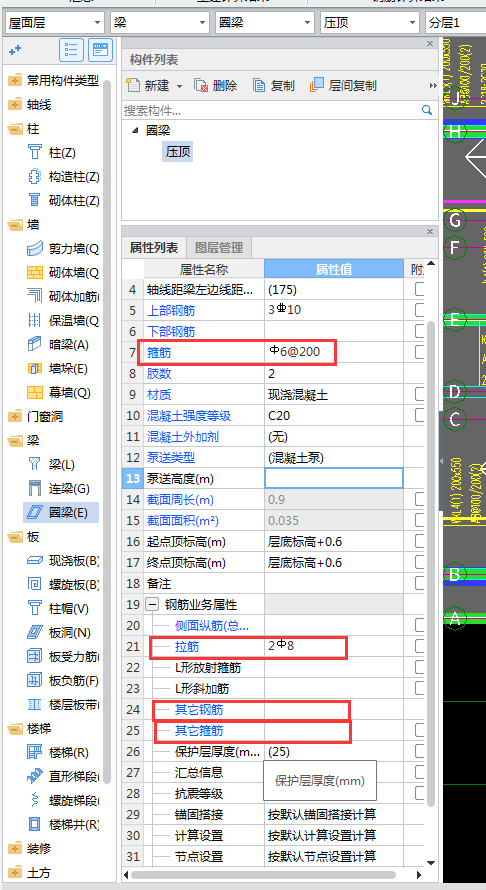Click the search magnifier in 构件列表

(427, 110)
